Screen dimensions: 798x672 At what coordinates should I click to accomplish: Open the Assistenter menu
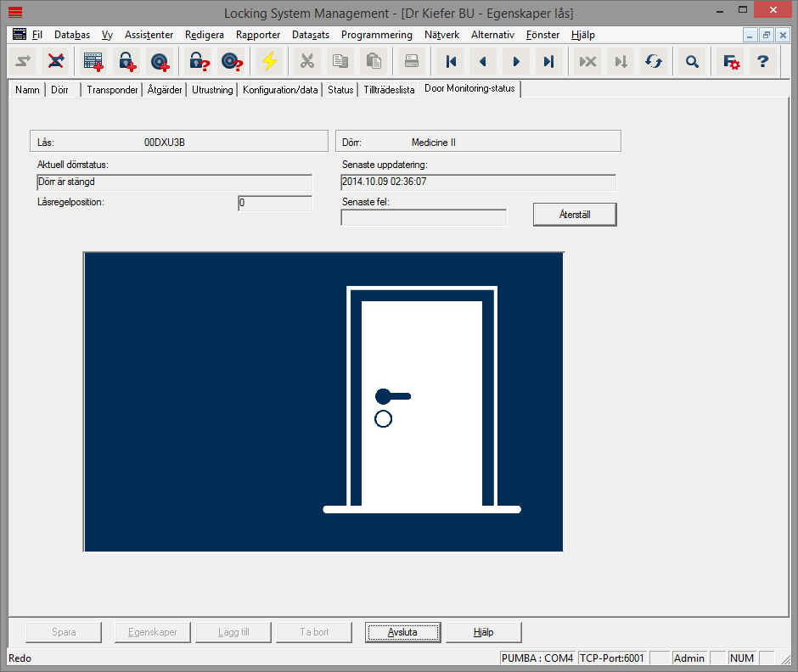click(x=149, y=35)
